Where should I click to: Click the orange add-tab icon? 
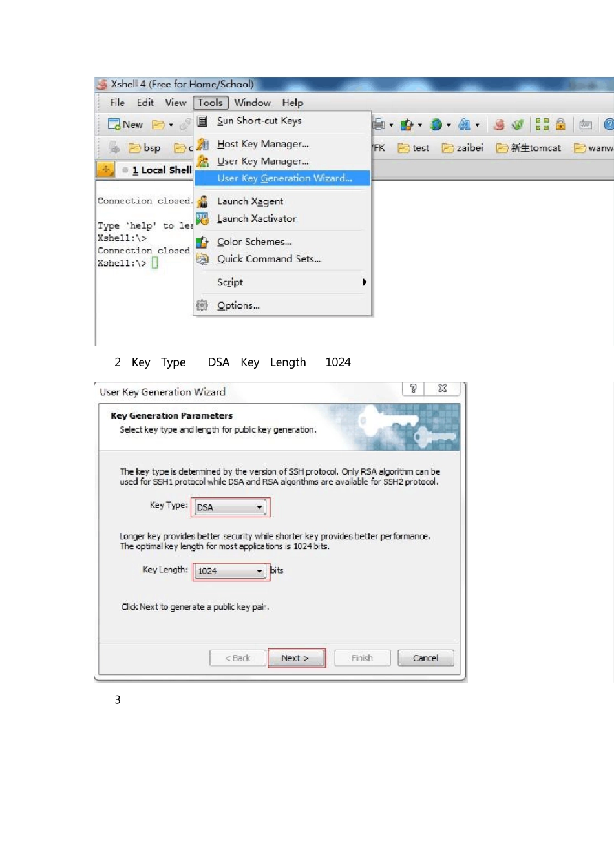tap(105, 169)
